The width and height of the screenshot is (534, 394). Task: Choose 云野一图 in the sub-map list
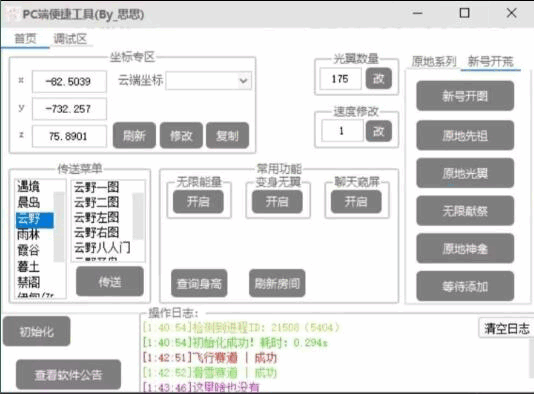97,187
